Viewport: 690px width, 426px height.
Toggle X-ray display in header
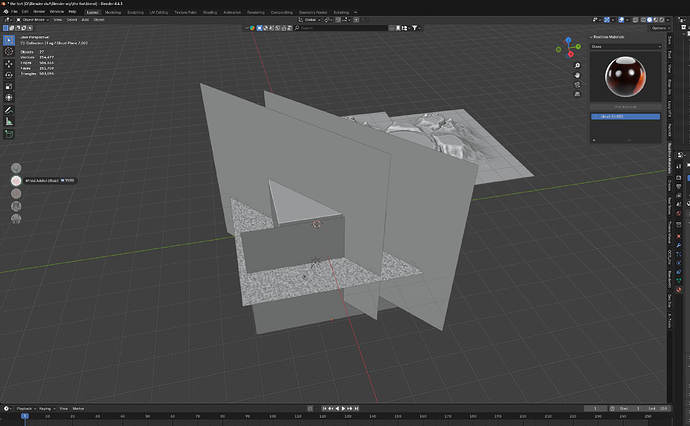click(x=635, y=20)
